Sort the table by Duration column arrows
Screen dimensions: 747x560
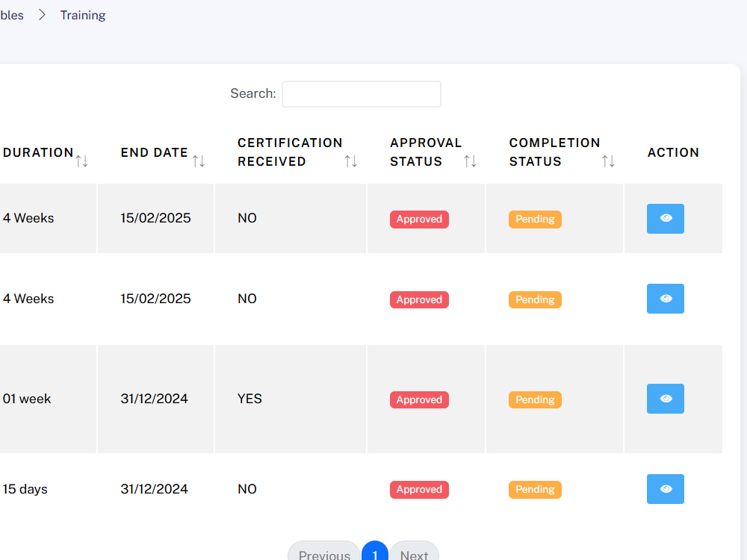coord(82,161)
